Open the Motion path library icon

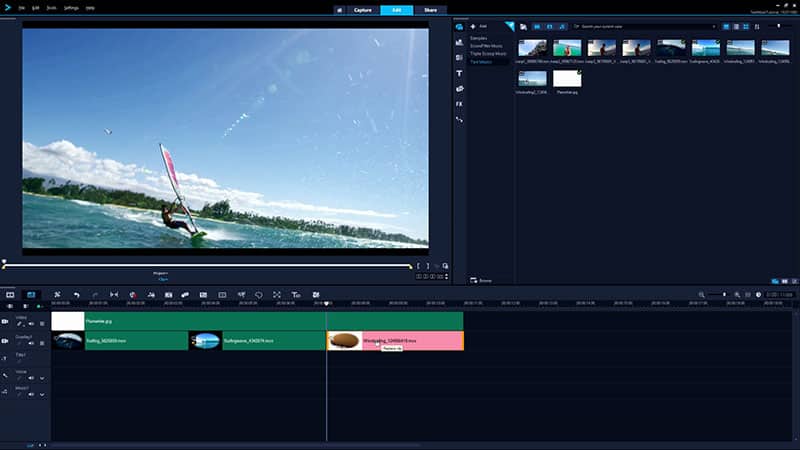[x=459, y=120]
